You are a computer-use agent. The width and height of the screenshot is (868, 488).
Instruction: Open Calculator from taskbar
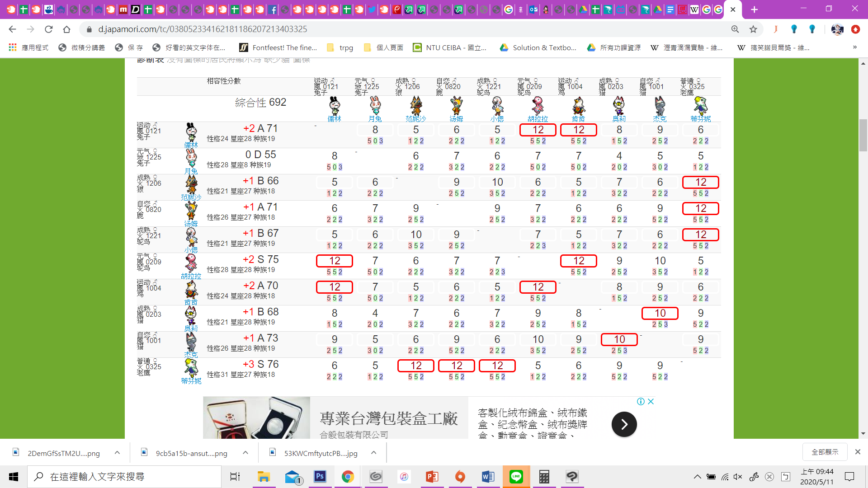(x=544, y=477)
